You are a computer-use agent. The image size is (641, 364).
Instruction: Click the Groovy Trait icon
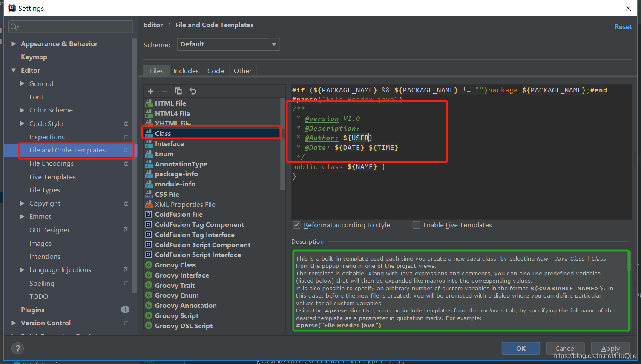(x=149, y=285)
